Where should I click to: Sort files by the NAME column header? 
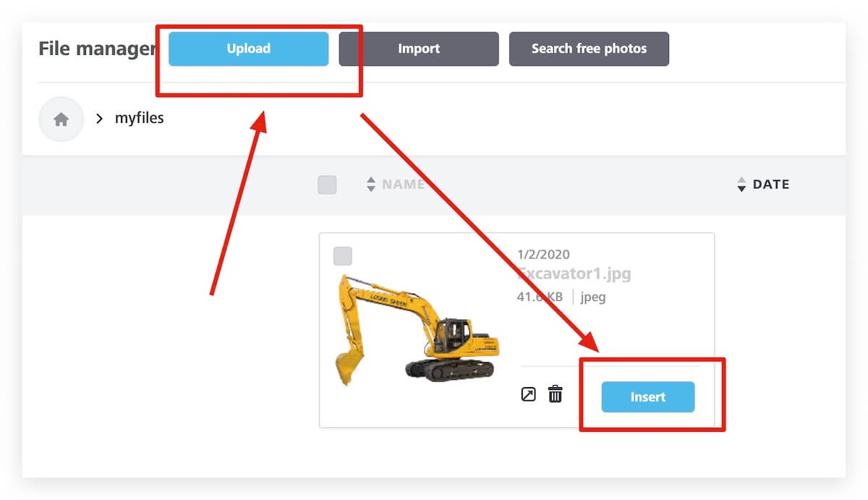click(x=403, y=185)
